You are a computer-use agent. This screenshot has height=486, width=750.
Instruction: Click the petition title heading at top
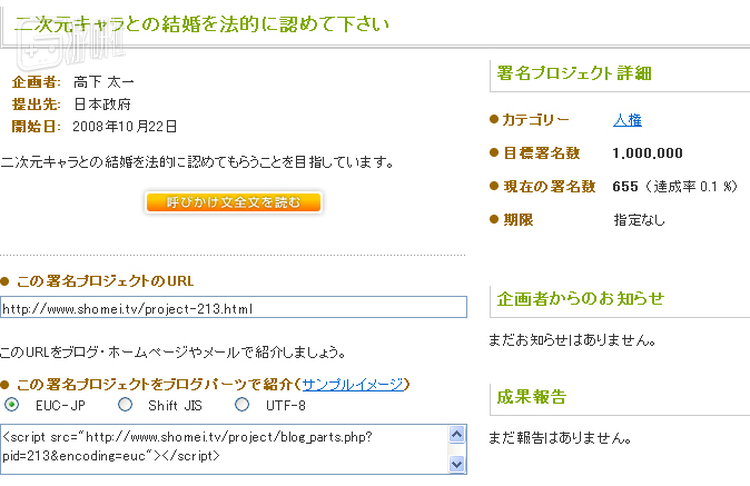click(202, 22)
